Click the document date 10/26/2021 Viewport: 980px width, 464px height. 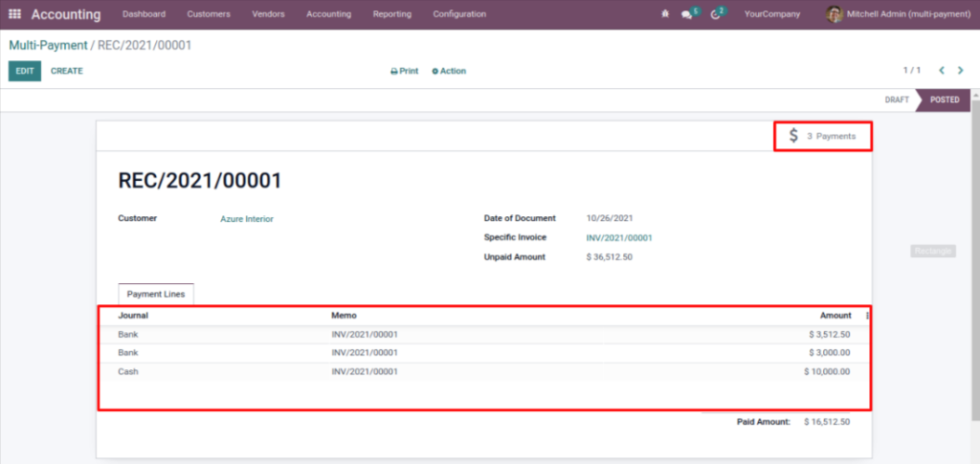(x=610, y=218)
